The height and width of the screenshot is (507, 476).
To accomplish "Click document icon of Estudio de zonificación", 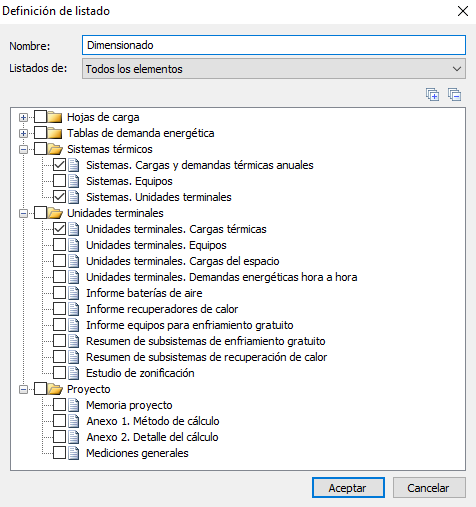I will tap(74, 373).
